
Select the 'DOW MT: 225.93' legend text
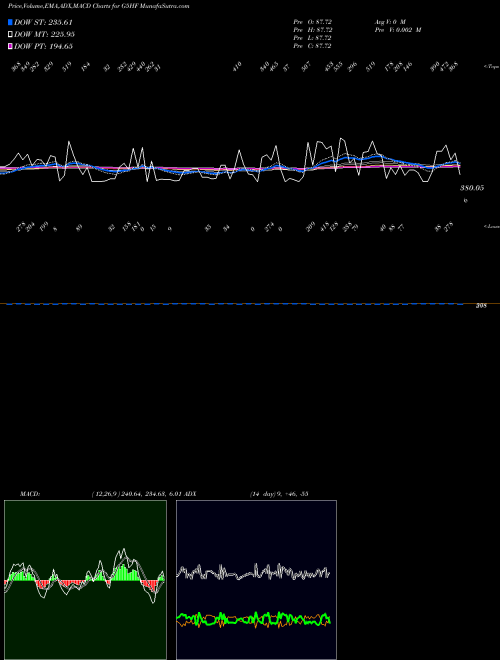pyautogui.click(x=44, y=34)
